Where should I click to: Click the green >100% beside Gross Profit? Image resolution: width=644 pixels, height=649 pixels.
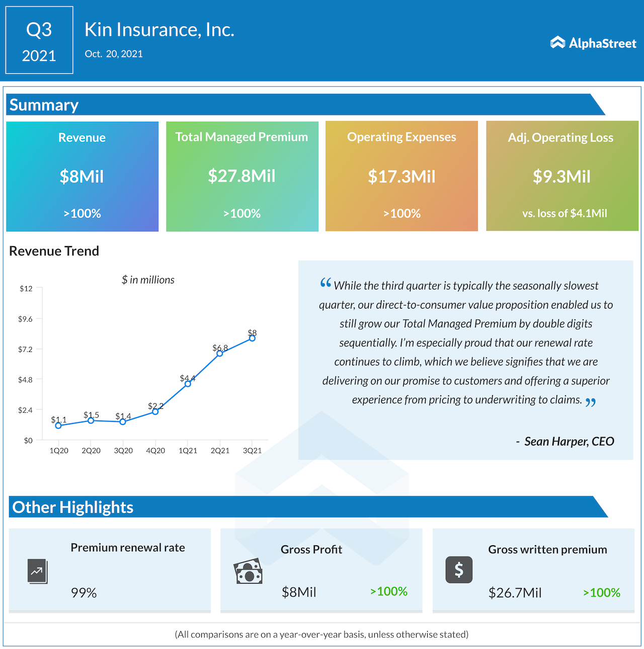point(389,591)
